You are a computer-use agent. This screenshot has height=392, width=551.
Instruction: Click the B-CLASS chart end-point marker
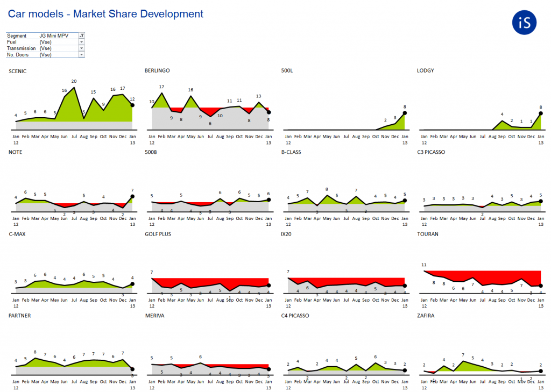point(405,201)
